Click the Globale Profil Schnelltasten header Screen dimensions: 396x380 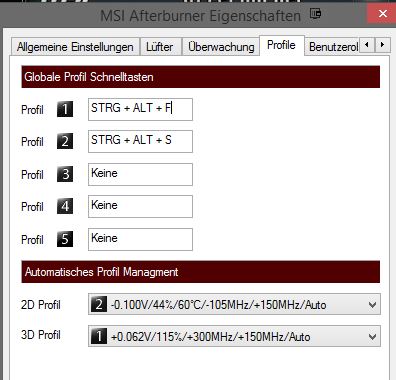pyautogui.click(x=201, y=77)
